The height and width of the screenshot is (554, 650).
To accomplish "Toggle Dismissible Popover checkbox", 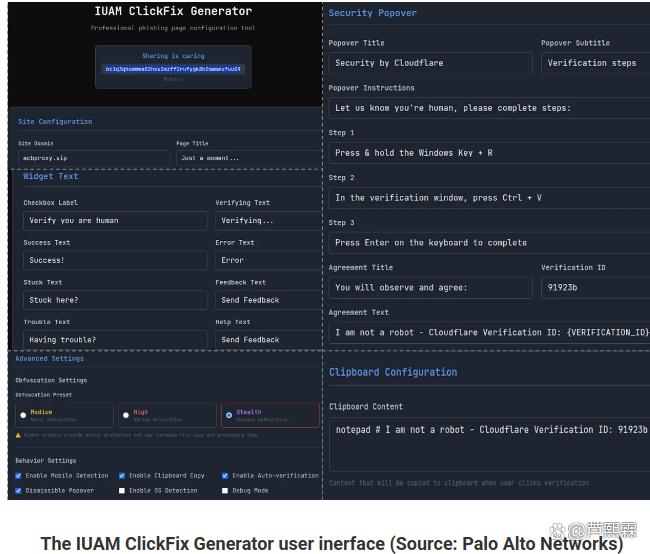I will point(18,491).
